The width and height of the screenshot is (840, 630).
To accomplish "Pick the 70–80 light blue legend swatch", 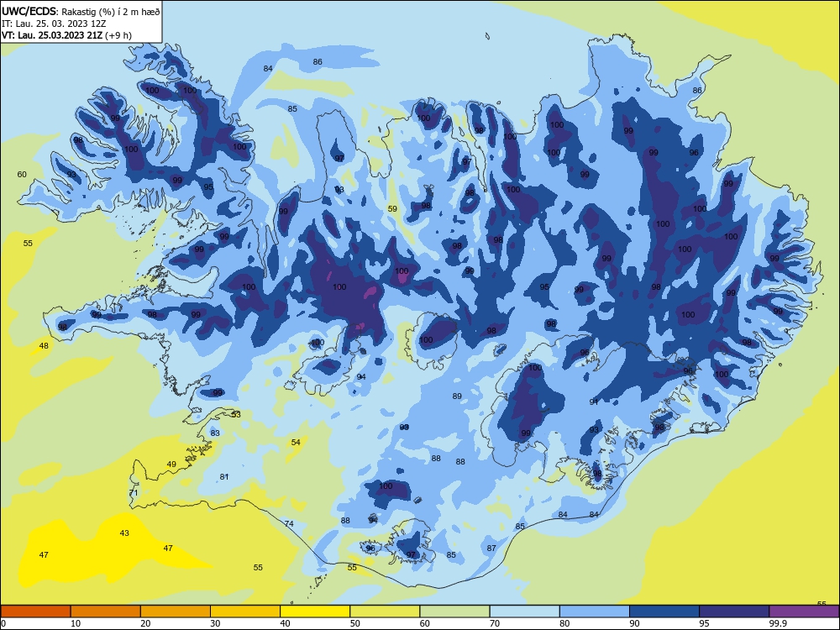I will [524, 612].
